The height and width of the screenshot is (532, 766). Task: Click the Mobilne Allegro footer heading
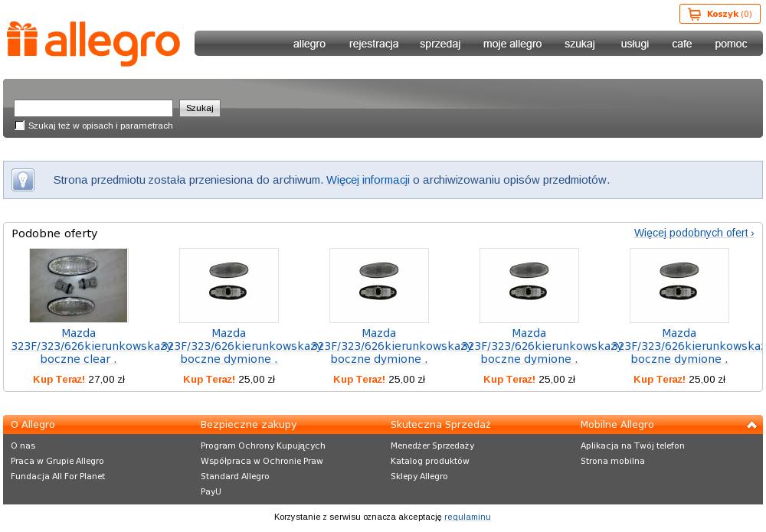click(x=617, y=425)
